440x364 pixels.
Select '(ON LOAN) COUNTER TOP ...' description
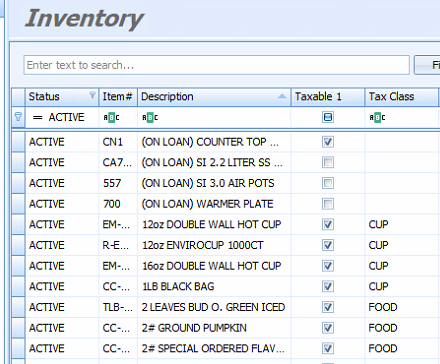[x=210, y=142]
